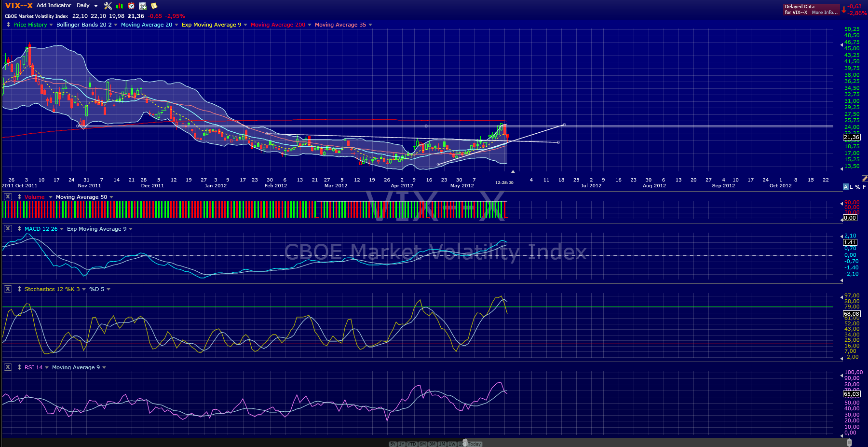The image size is (868, 447).
Task: Click the pencil drawing tool icon
Action: 865,179
